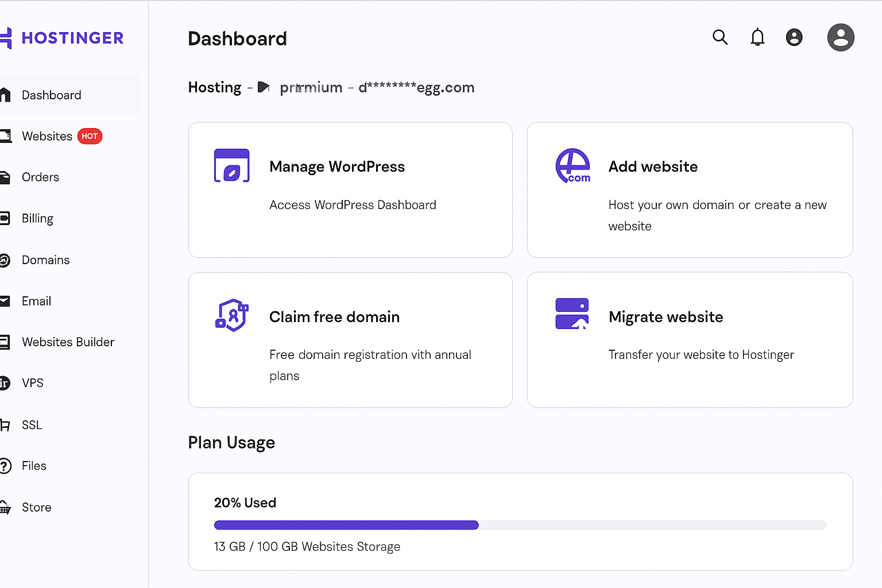The image size is (882, 588).
Task: Open Store menu item
Action: click(x=36, y=507)
